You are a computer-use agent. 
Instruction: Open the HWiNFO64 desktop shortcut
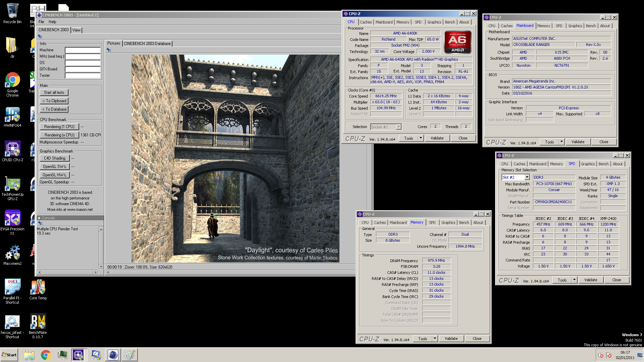[x=12, y=117]
